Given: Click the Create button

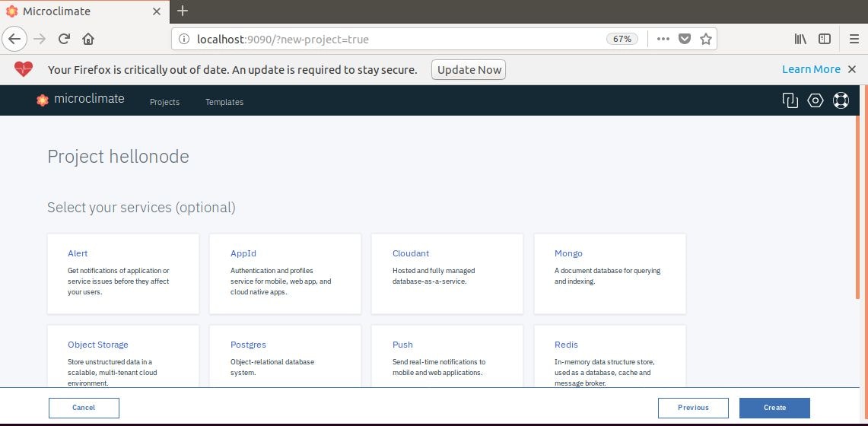Looking at the screenshot, I should tap(774, 408).
